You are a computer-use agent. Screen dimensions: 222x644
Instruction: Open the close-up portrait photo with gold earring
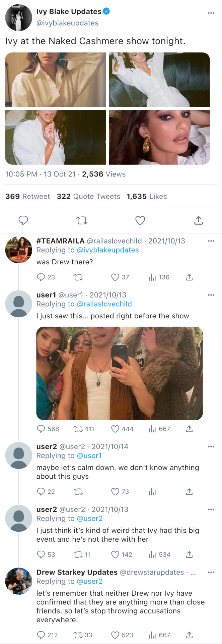tap(159, 138)
